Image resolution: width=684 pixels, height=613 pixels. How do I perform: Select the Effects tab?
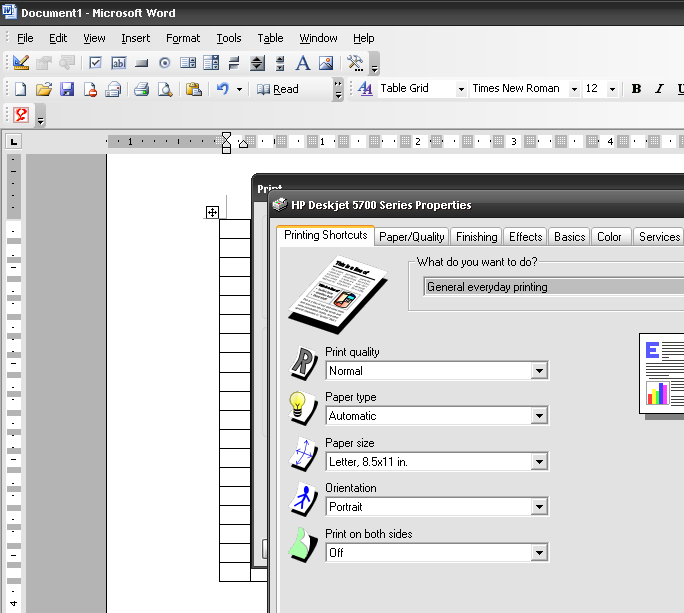(x=525, y=237)
